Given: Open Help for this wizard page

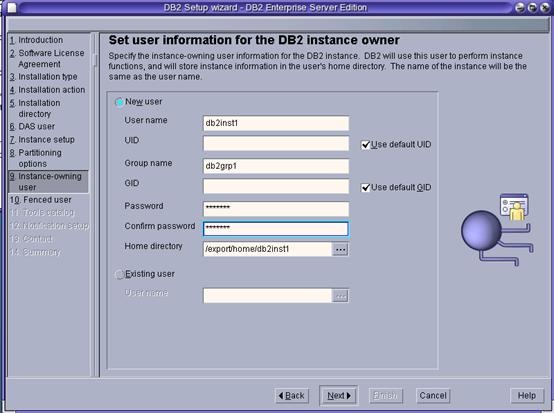Looking at the screenshot, I should coord(527,396).
